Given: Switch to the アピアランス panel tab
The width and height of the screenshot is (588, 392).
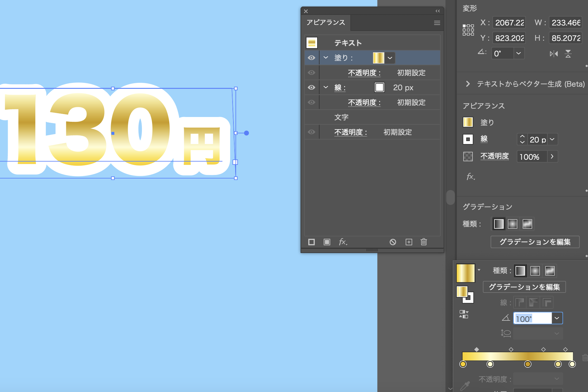Looking at the screenshot, I should click(325, 22).
